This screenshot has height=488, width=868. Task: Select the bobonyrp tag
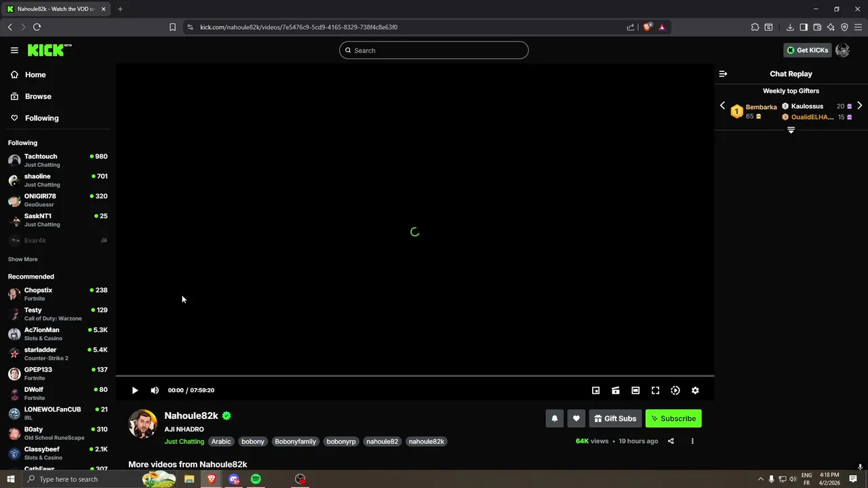341,441
